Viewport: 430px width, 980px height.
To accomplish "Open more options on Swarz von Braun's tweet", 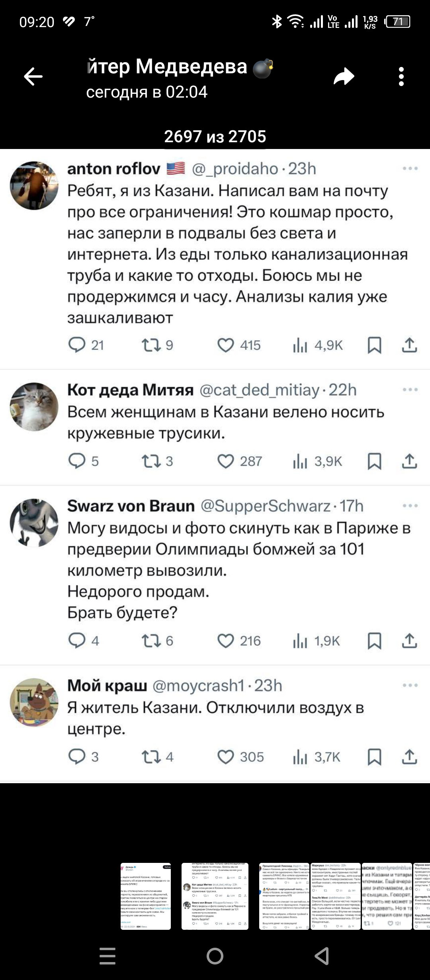I will click(x=410, y=506).
